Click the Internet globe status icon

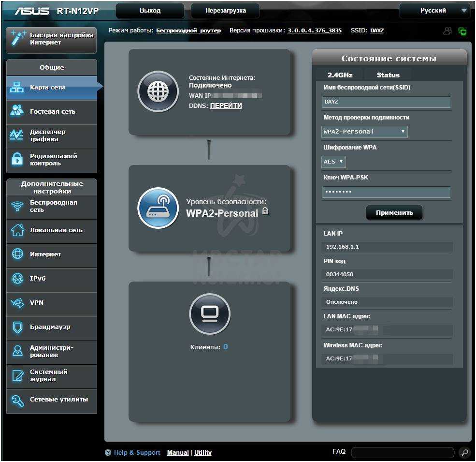tap(158, 91)
